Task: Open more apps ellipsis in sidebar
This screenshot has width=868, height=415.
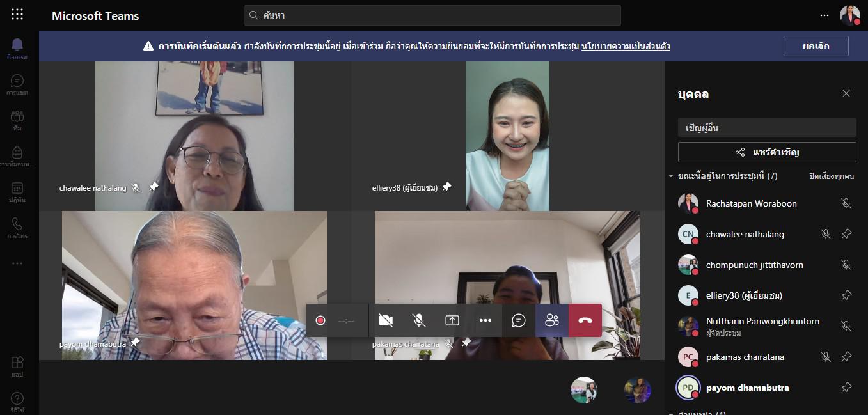Action: [x=17, y=263]
